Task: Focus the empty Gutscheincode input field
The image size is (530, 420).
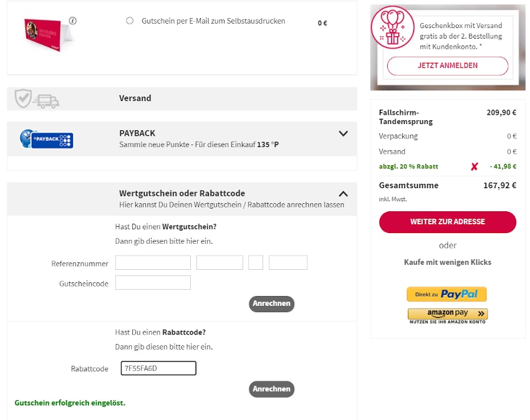Action: point(153,282)
